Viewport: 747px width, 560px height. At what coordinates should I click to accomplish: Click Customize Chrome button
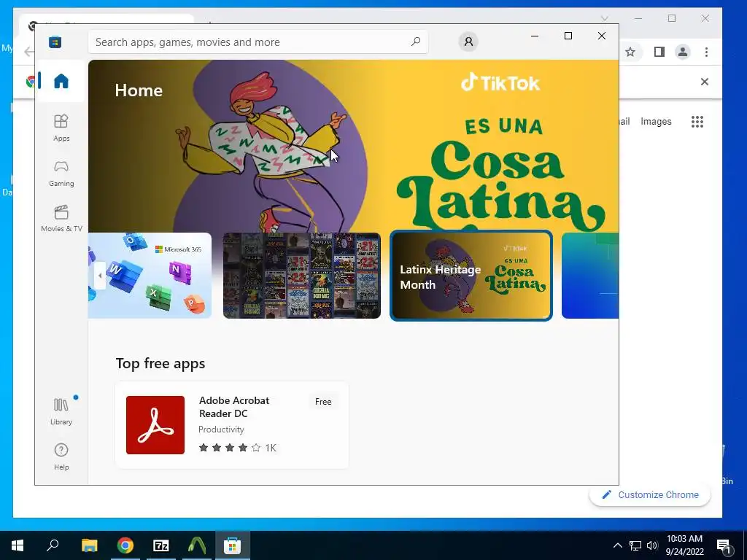click(x=650, y=495)
